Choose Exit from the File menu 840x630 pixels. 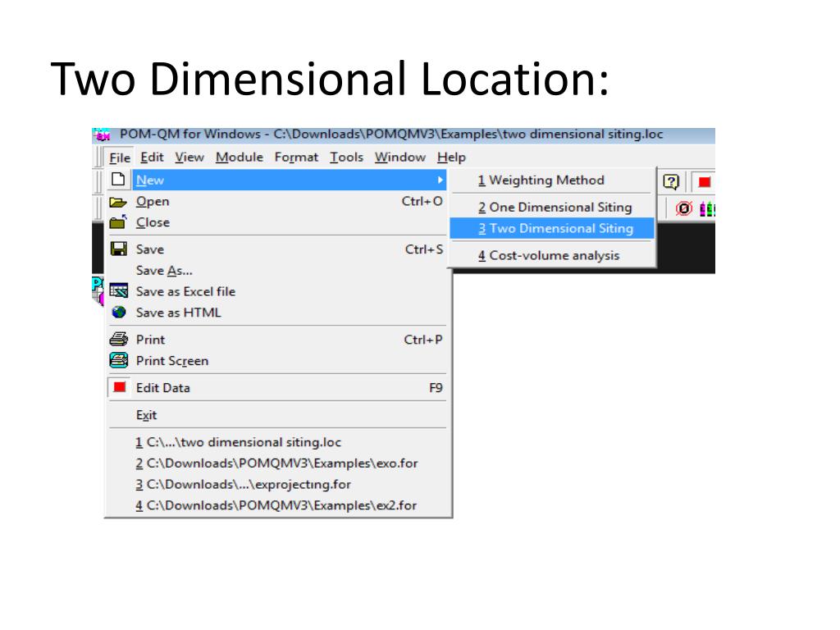(x=277, y=414)
